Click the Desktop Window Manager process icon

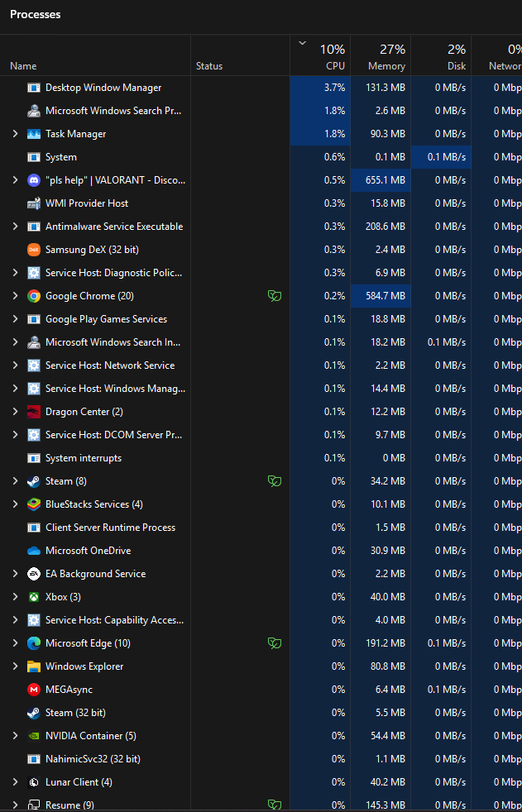click(34, 88)
